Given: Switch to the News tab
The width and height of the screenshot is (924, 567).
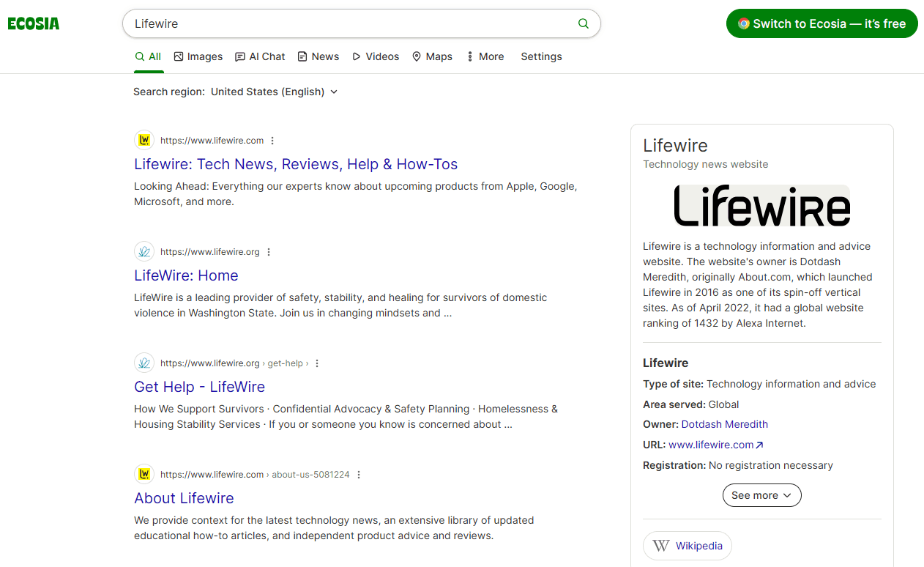Looking at the screenshot, I should pyautogui.click(x=318, y=56).
